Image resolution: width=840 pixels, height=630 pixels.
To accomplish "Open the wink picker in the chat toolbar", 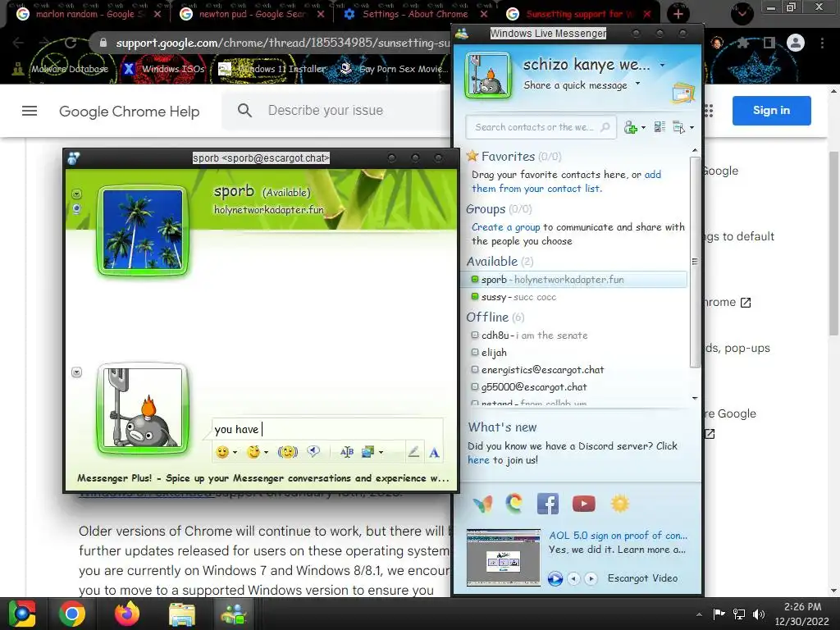I will pyautogui.click(x=253, y=452).
